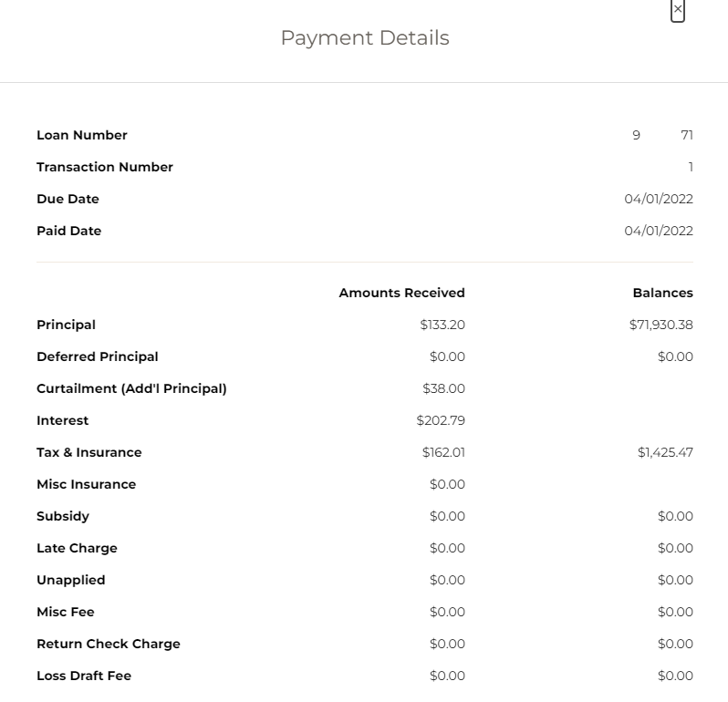
Task: Click the Tax & Insurance amount $162.01
Action: pos(443,452)
